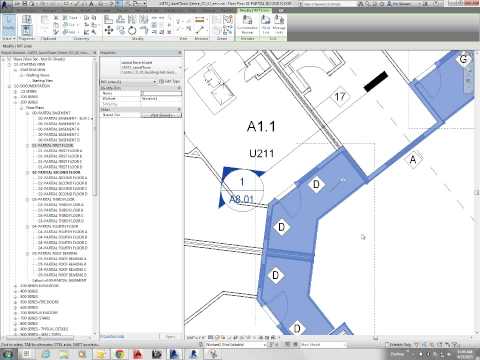Viewport: 480px width, 360px height.
Task: Select the 00-PARTIAL BASEMENT tree item
Action: 51,113
